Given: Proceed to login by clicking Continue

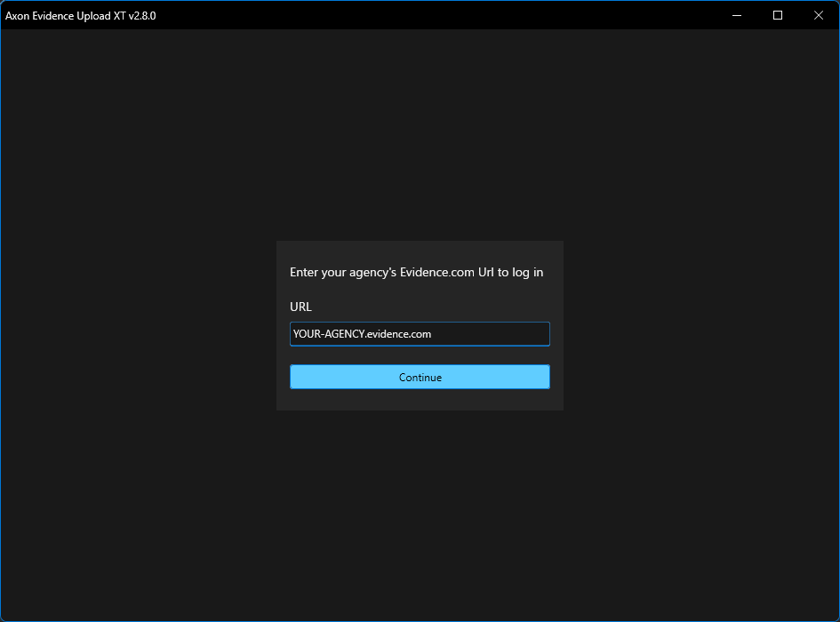Looking at the screenshot, I should tap(420, 377).
